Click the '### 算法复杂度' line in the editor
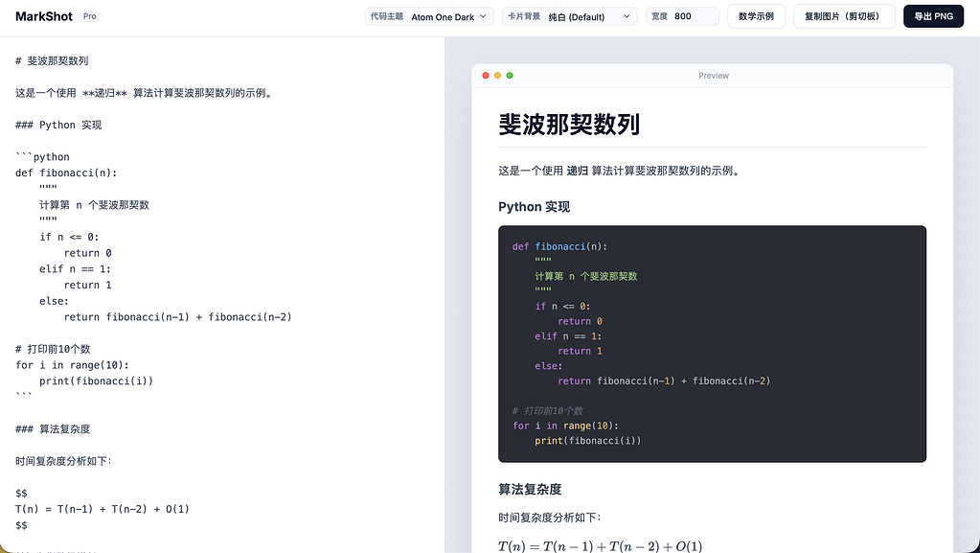 click(x=53, y=428)
